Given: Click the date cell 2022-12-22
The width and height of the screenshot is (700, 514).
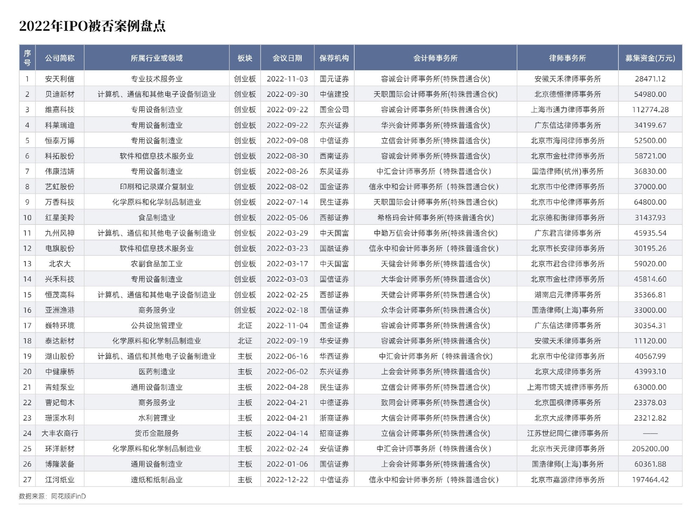Looking at the screenshot, I should [288, 480].
